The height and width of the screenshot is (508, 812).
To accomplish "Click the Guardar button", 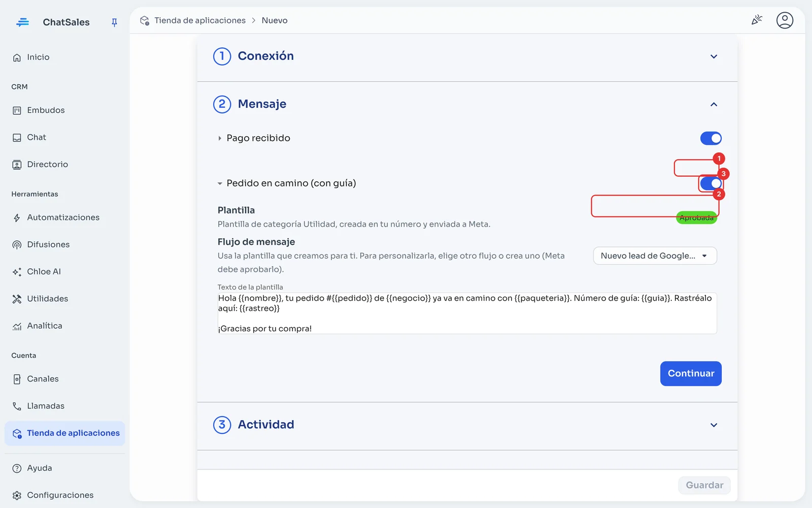I will pos(704,485).
